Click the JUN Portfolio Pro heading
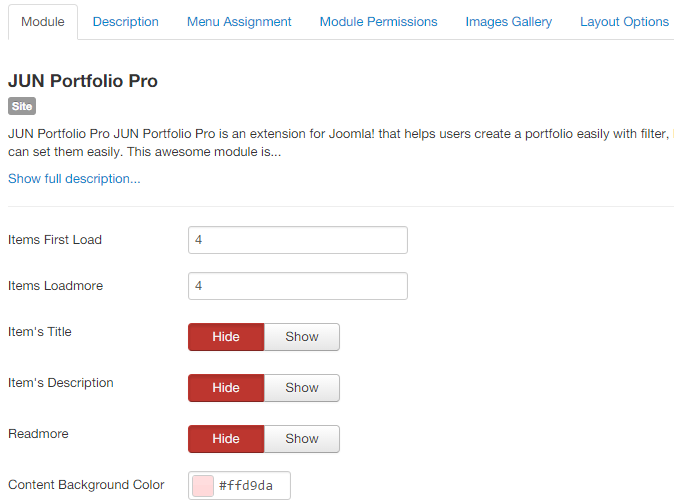The width and height of the screenshot is (674, 503). click(83, 81)
